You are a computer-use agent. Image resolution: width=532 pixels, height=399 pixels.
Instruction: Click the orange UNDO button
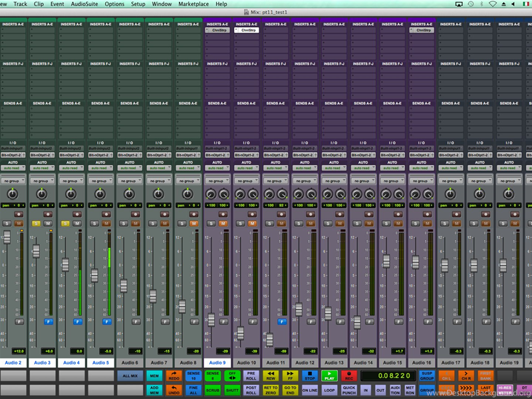[174, 390]
